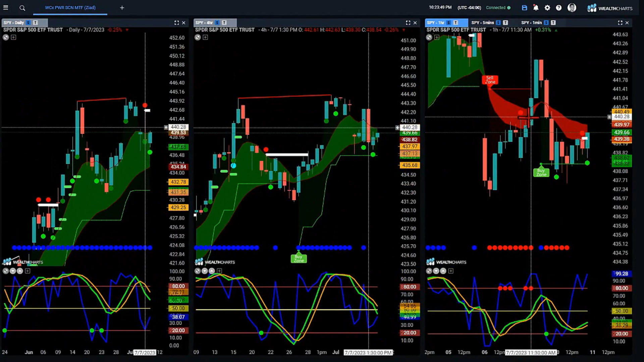Viewport: 644px width, 362px height.
Task: Close the SPY 4hr chart panel
Action: (415, 23)
